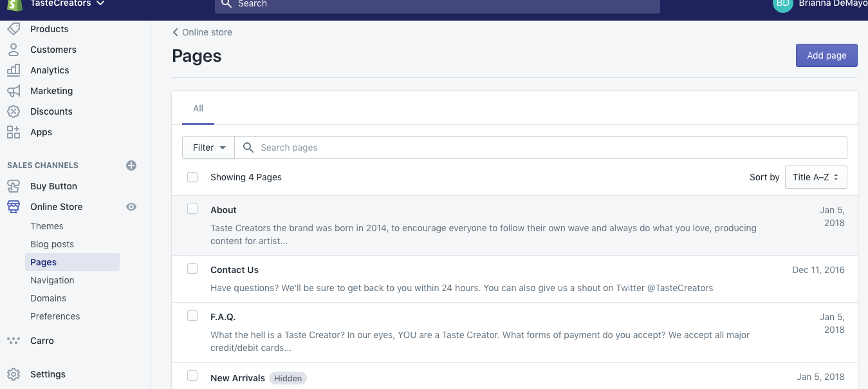The width and height of the screenshot is (868, 389).
Task: Click the Products tag icon
Action: [x=14, y=29]
